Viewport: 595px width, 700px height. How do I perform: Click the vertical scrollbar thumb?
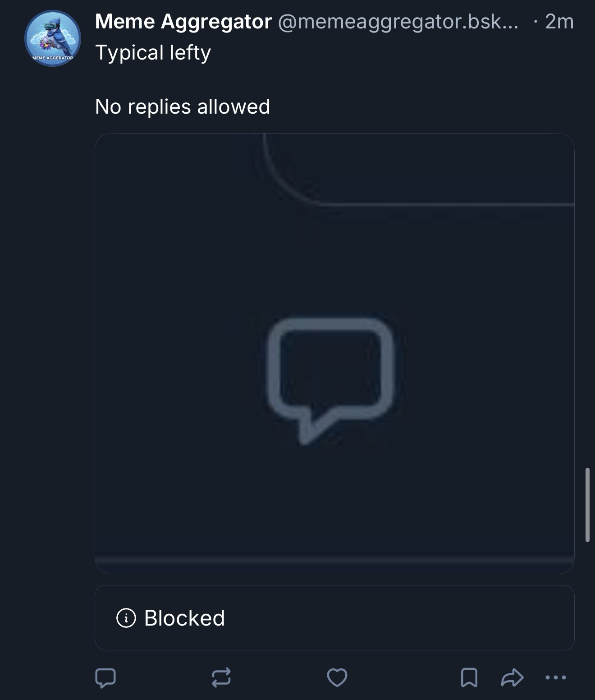[587, 505]
